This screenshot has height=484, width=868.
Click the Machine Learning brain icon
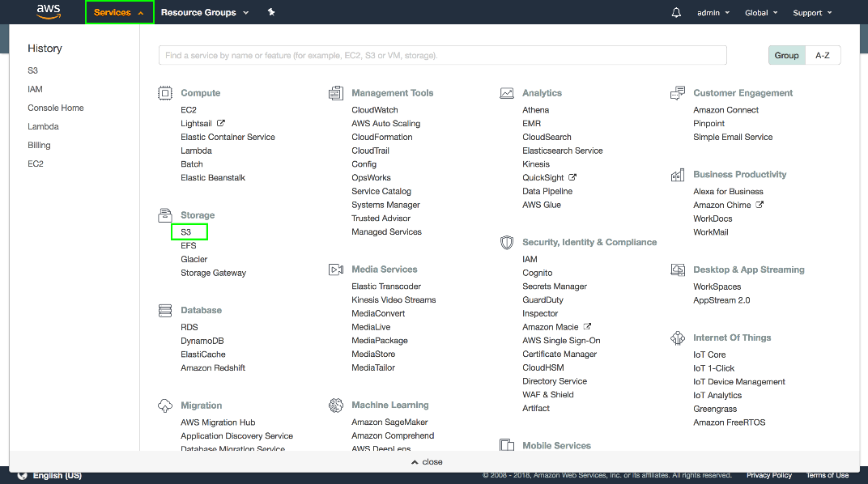(336, 405)
